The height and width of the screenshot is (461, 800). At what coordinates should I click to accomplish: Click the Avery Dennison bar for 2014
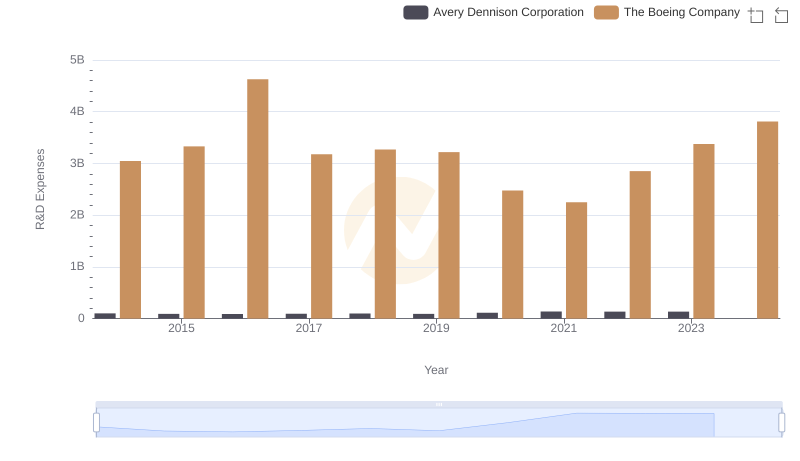105,316
